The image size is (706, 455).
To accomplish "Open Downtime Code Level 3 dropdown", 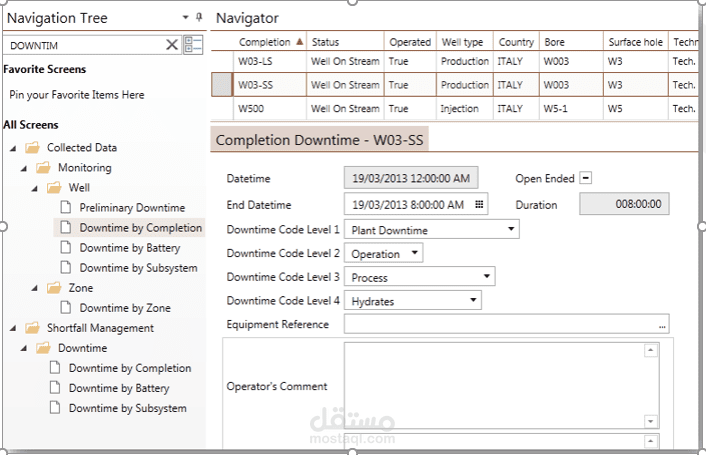I will pos(487,276).
